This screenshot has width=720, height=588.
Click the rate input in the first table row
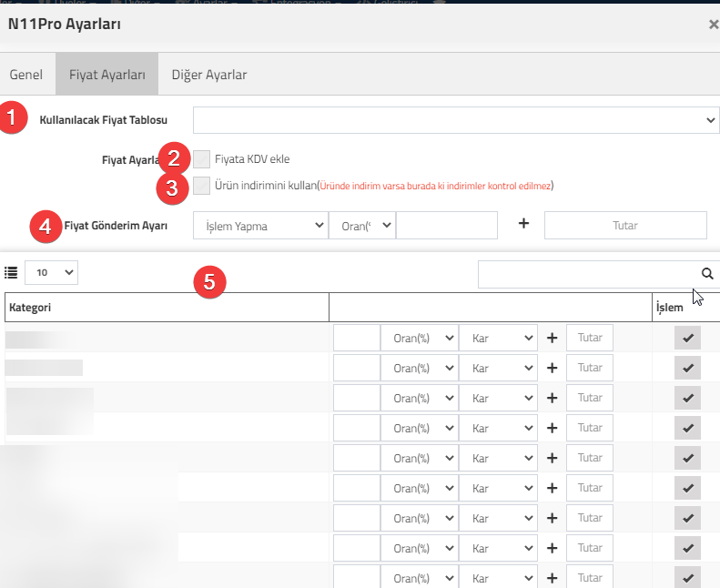tap(357, 338)
